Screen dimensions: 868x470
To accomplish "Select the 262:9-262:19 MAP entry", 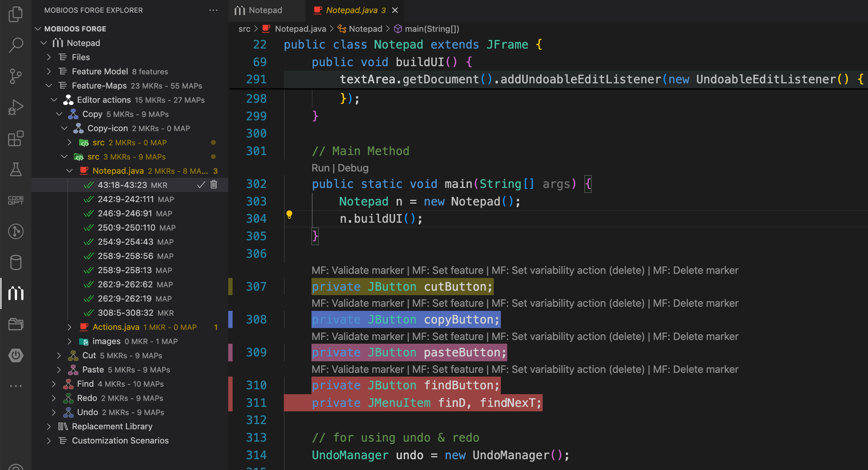I will coord(130,299).
